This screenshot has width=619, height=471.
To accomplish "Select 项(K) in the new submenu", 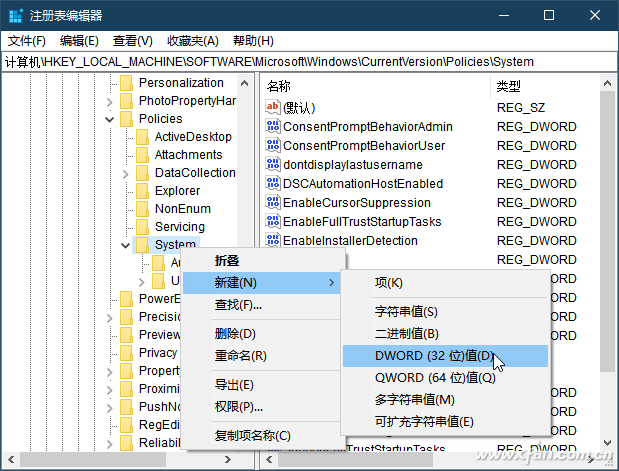I will pyautogui.click(x=445, y=283).
